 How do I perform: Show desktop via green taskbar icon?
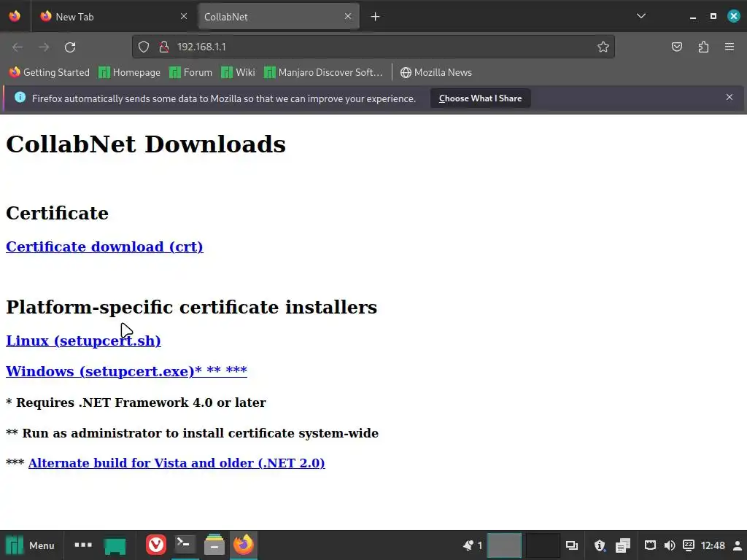click(115, 545)
